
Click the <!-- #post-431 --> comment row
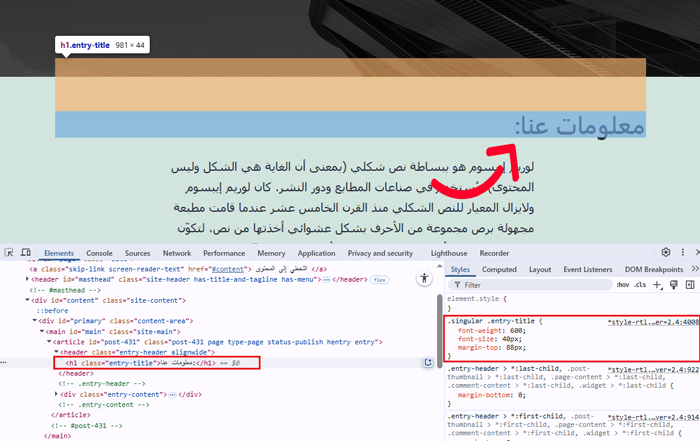click(x=87, y=425)
